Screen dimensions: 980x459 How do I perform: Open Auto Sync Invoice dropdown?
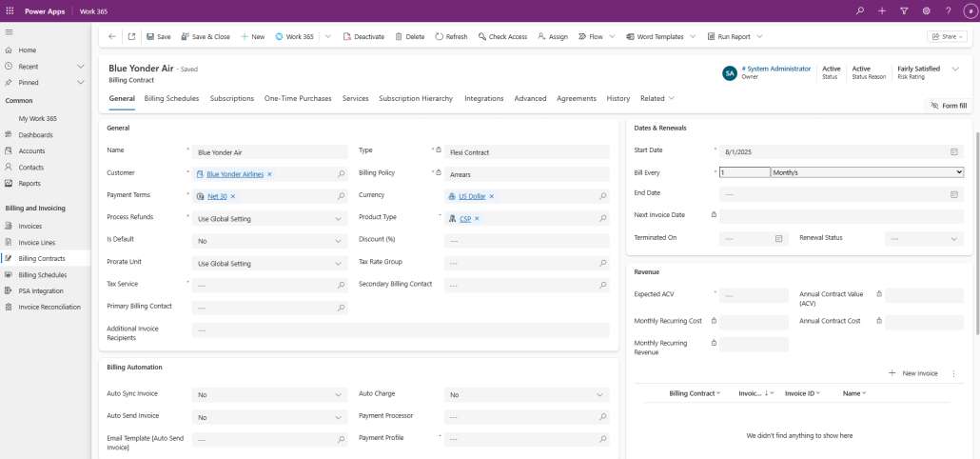[x=269, y=395]
